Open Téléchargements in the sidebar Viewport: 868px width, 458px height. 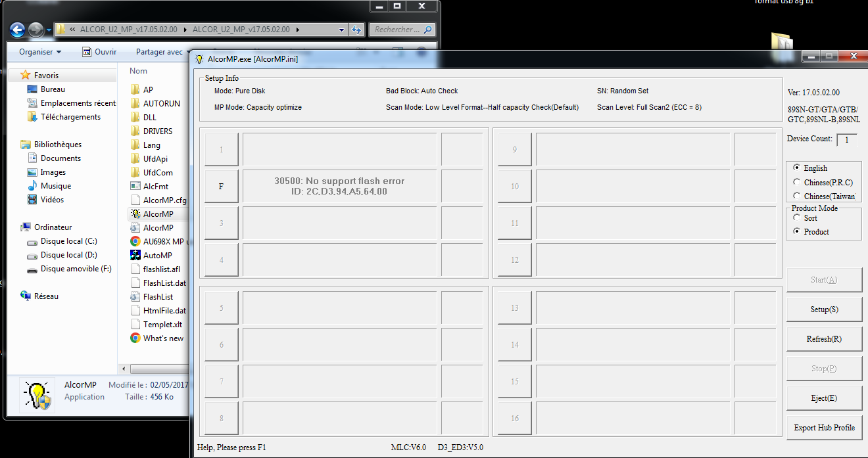(64, 117)
